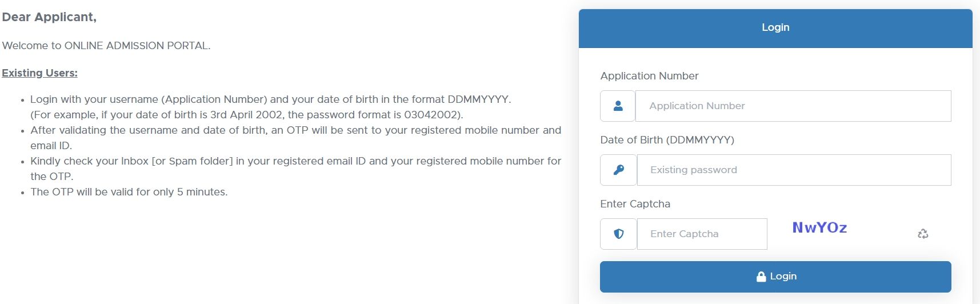Click the padlock icon on the Login button
The height and width of the screenshot is (304, 980).
tap(761, 277)
